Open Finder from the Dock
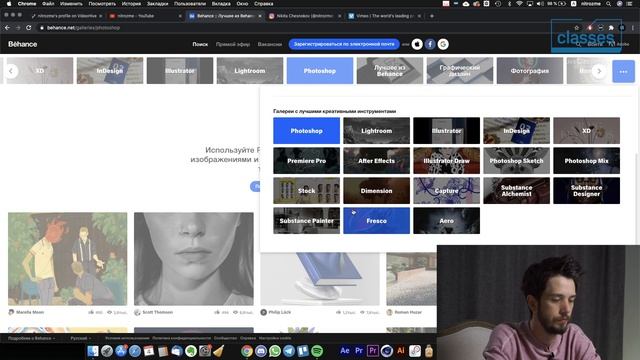The width and height of the screenshot is (640, 360). pos(93,351)
